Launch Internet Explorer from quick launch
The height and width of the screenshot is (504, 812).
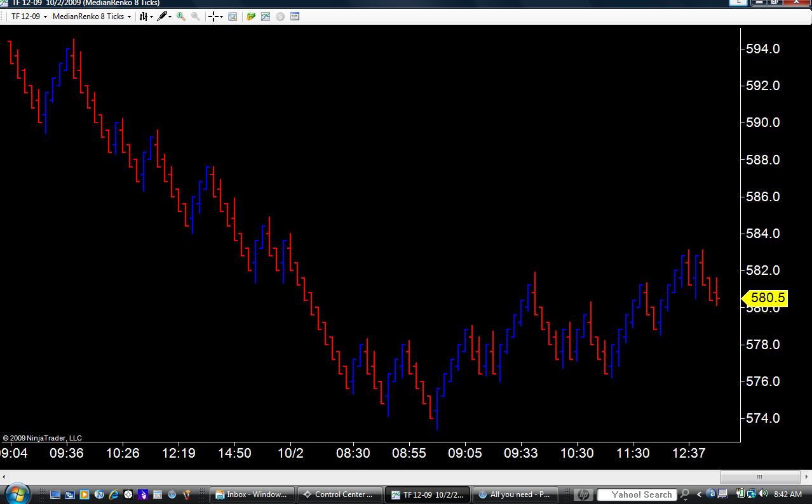click(x=114, y=494)
